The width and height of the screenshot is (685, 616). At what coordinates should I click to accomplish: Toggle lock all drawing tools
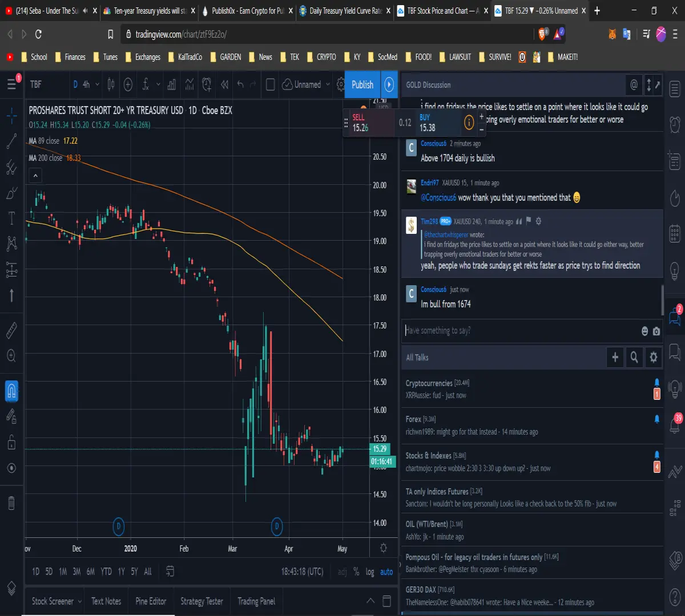click(11, 442)
